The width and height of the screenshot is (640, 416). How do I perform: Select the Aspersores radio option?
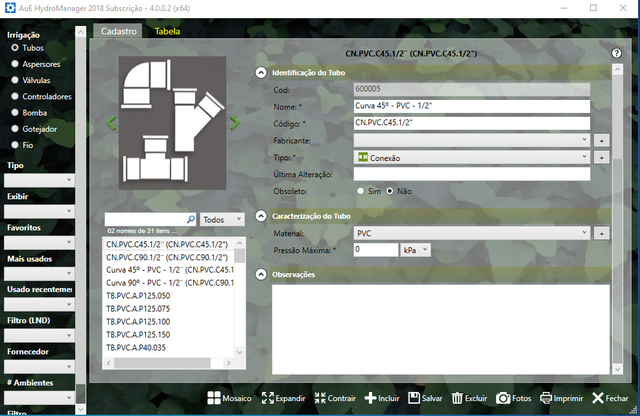pos(14,62)
